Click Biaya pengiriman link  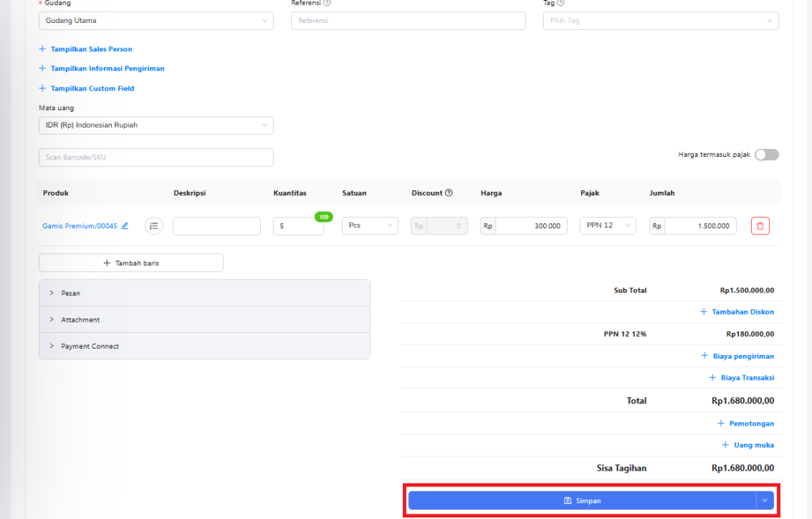pos(738,356)
